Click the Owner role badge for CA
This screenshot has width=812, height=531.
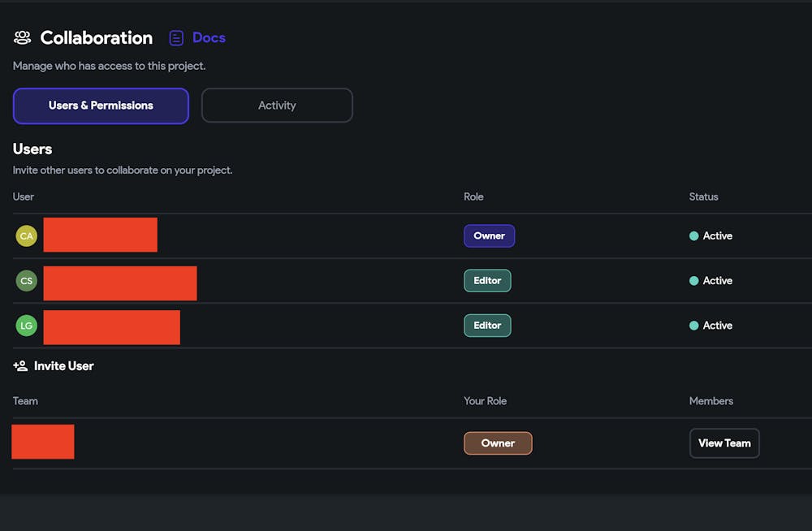tap(490, 235)
